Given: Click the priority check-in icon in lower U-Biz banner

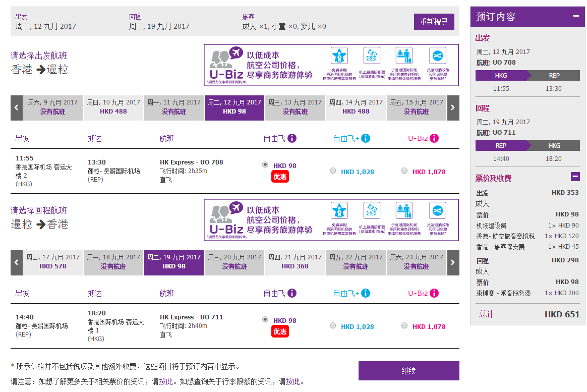Looking at the screenshot, I should point(404,211).
